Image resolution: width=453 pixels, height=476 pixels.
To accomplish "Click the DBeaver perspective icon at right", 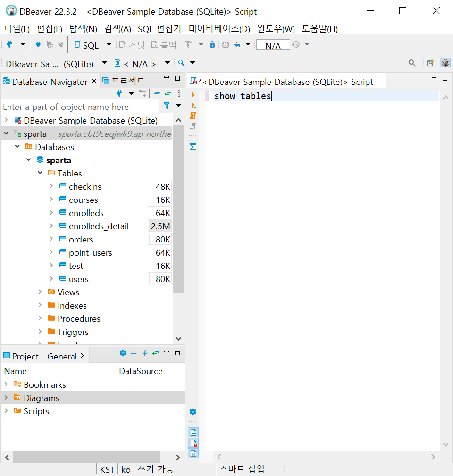I will pos(445,63).
